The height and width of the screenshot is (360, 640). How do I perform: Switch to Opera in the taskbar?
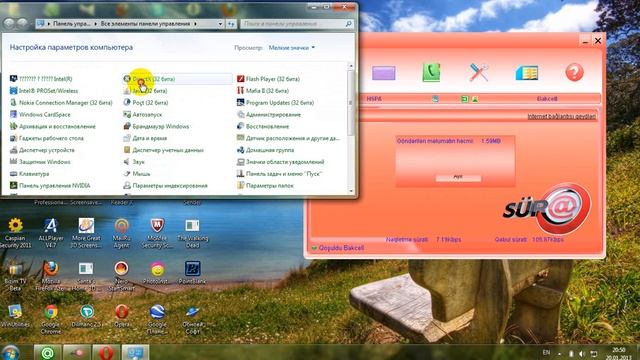(106, 353)
